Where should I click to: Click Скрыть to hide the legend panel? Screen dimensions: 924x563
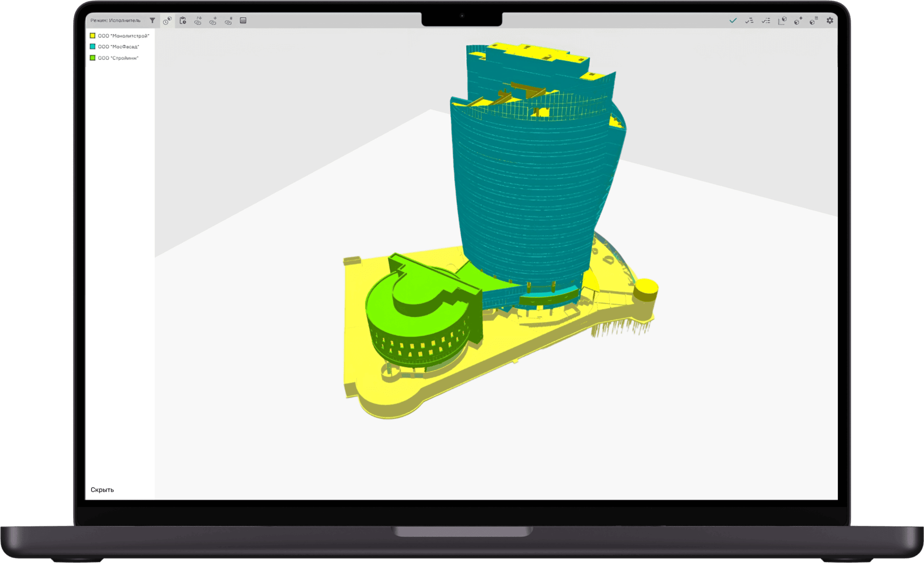(x=102, y=490)
